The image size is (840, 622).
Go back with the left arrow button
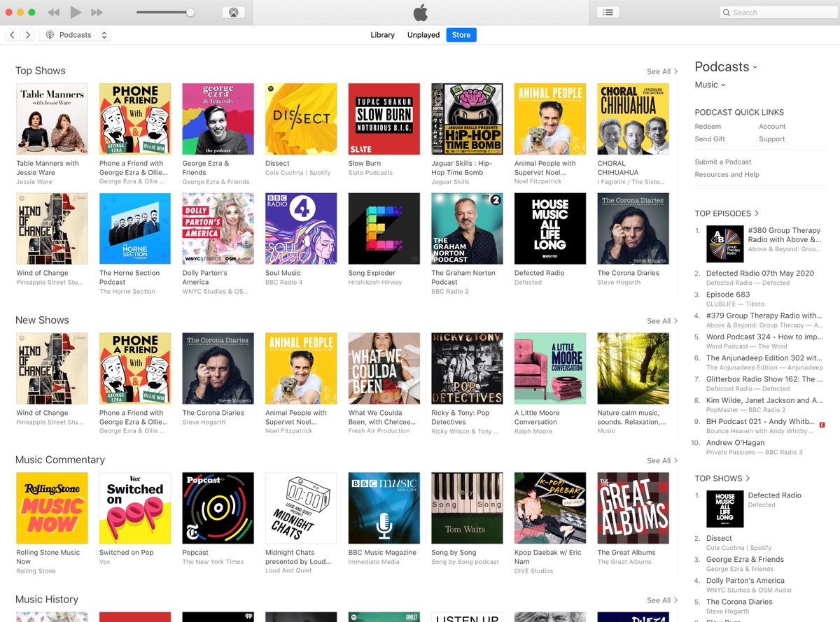click(13, 35)
